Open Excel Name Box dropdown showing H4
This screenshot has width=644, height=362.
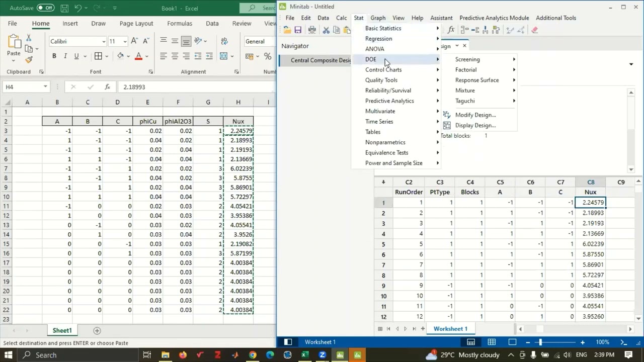45,87
